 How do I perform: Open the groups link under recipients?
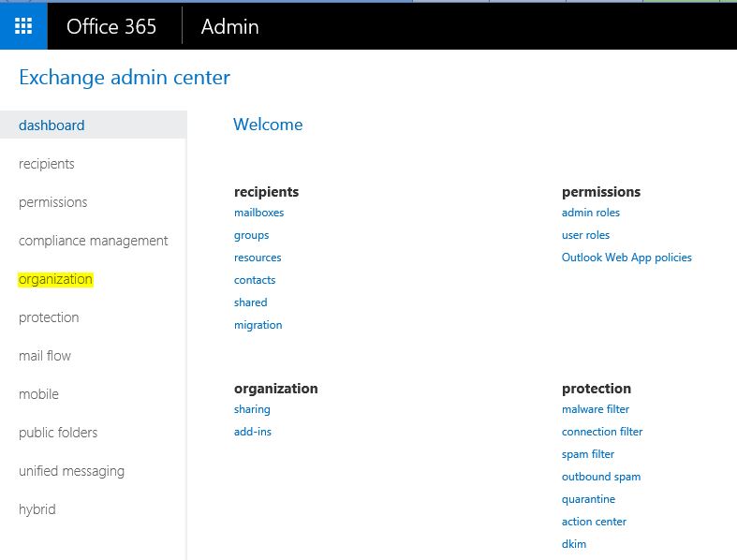click(252, 235)
